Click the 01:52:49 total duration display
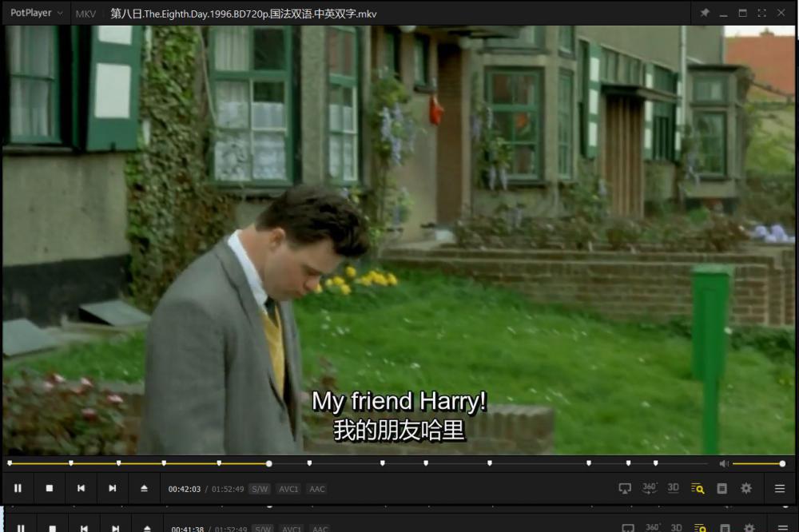The image size is (799, 532). [228, 489]
